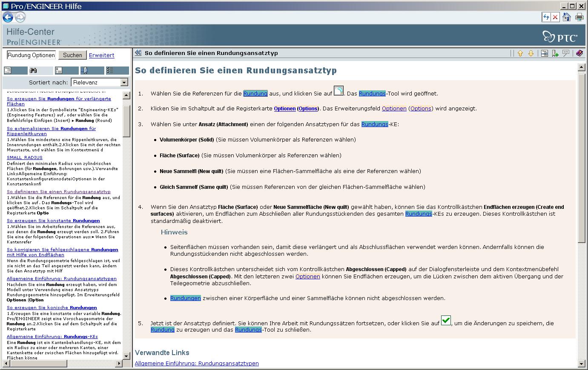Open the 'Sortiert nach' Relevanz dropdown
Screen dimensions: 588x370
click(x=100, y=82)
